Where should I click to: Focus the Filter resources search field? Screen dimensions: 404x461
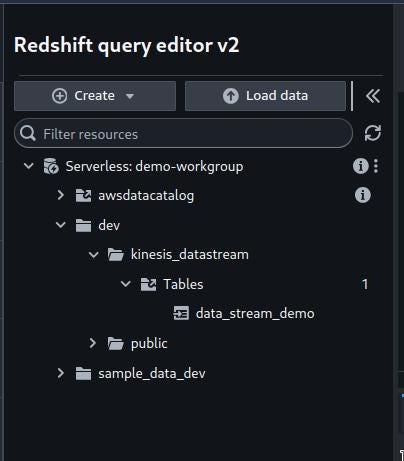183,133
